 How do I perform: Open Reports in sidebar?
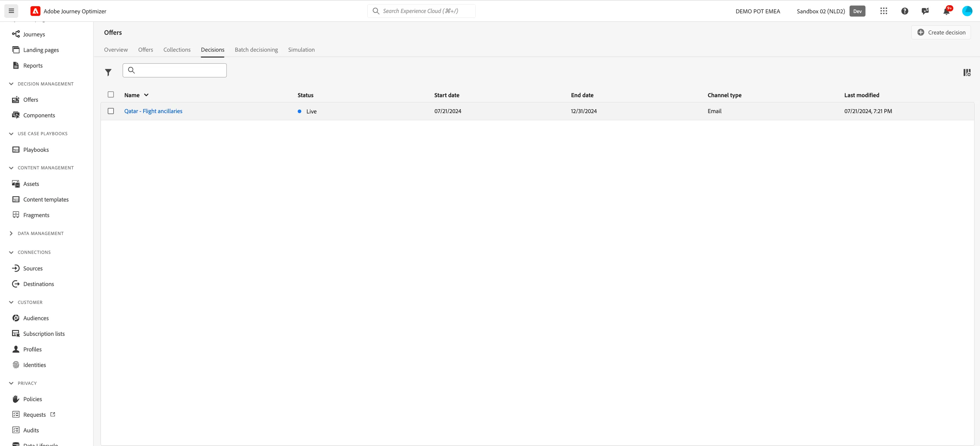[33, 65]
